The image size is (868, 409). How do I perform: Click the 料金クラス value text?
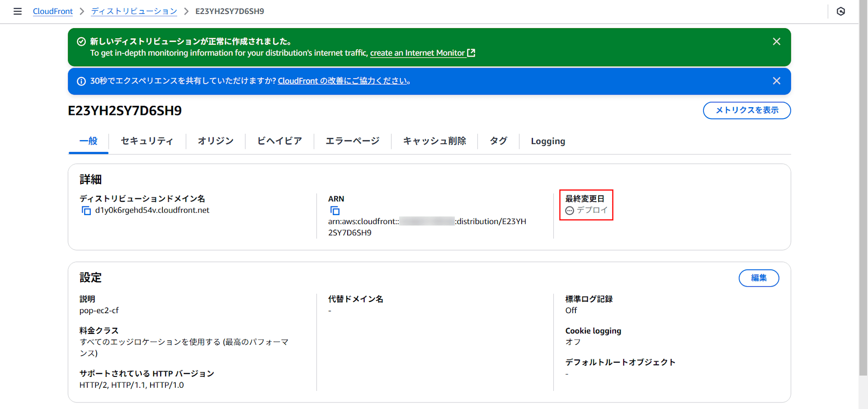pyautogui.click(x=184, y=347)
